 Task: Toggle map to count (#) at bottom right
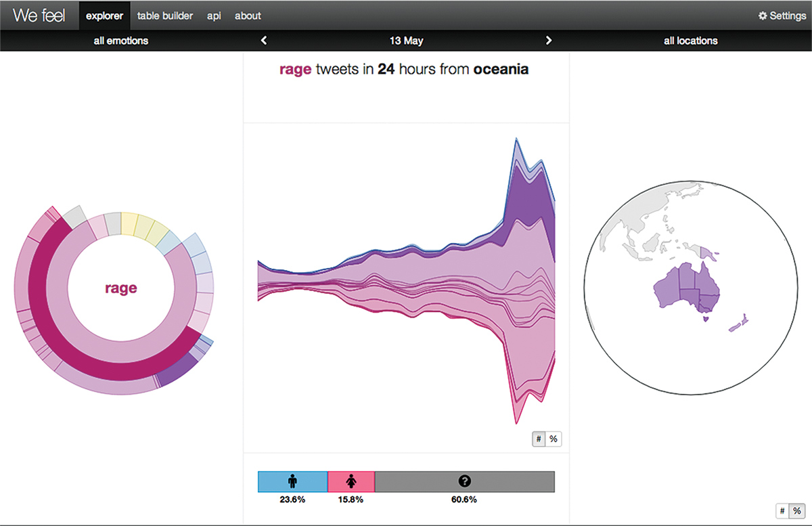coord(782,510)
